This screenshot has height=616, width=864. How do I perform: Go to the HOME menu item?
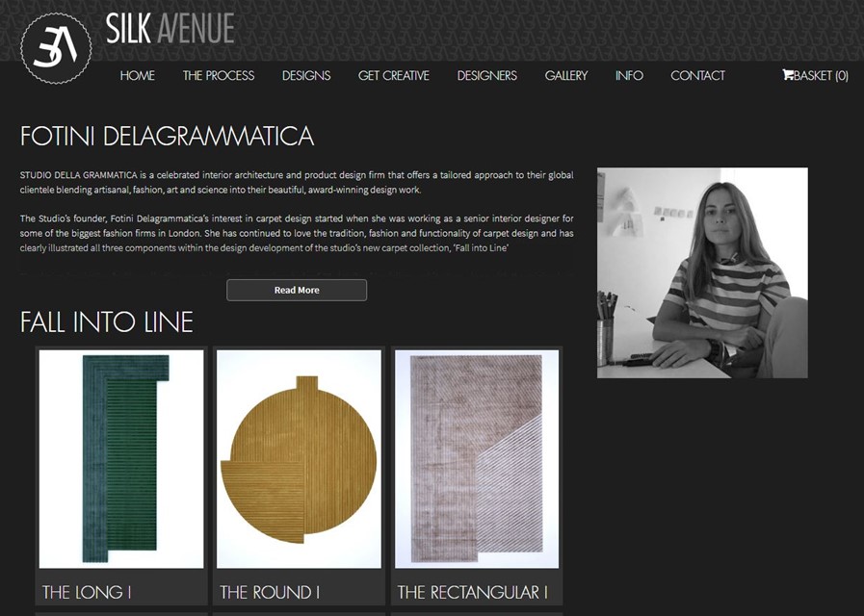pos(137,75)
